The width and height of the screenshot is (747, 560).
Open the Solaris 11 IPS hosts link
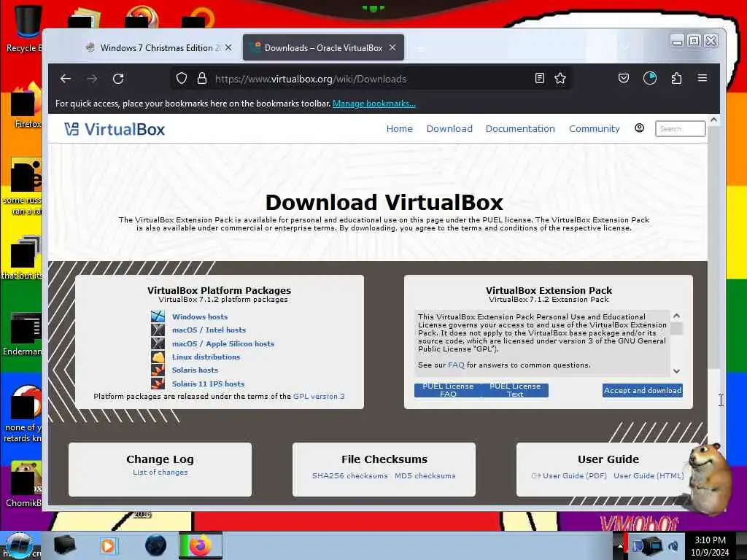(x=208, y=384)
